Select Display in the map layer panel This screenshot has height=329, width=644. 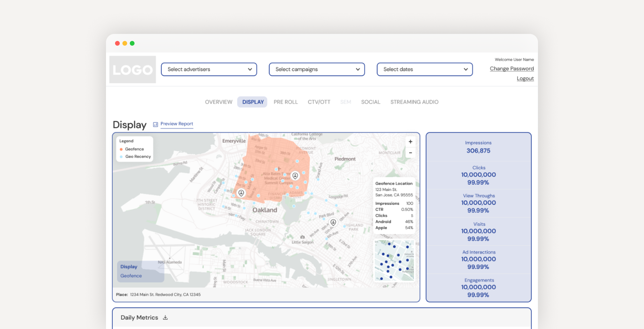129,267
